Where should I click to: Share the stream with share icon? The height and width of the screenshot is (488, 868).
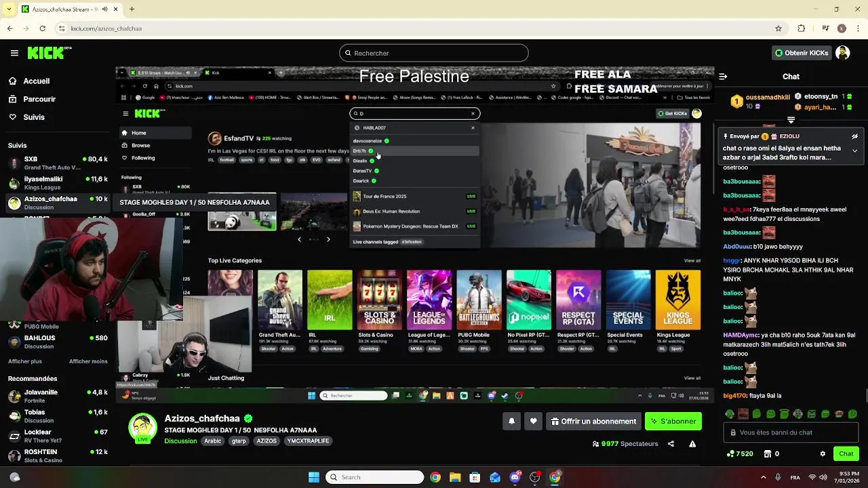671,444
